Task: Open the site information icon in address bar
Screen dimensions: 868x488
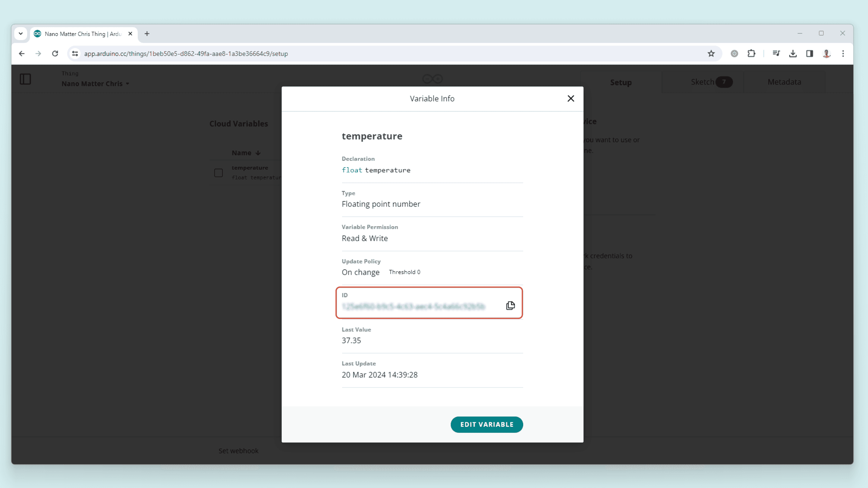Action: [75, 54]
